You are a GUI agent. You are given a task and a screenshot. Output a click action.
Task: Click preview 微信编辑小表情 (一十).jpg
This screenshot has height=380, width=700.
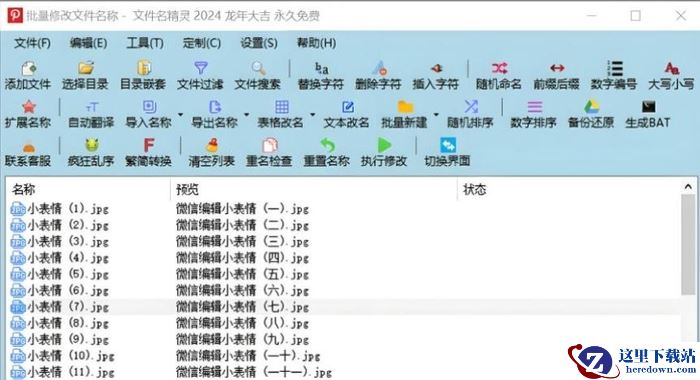click(248, 356)
